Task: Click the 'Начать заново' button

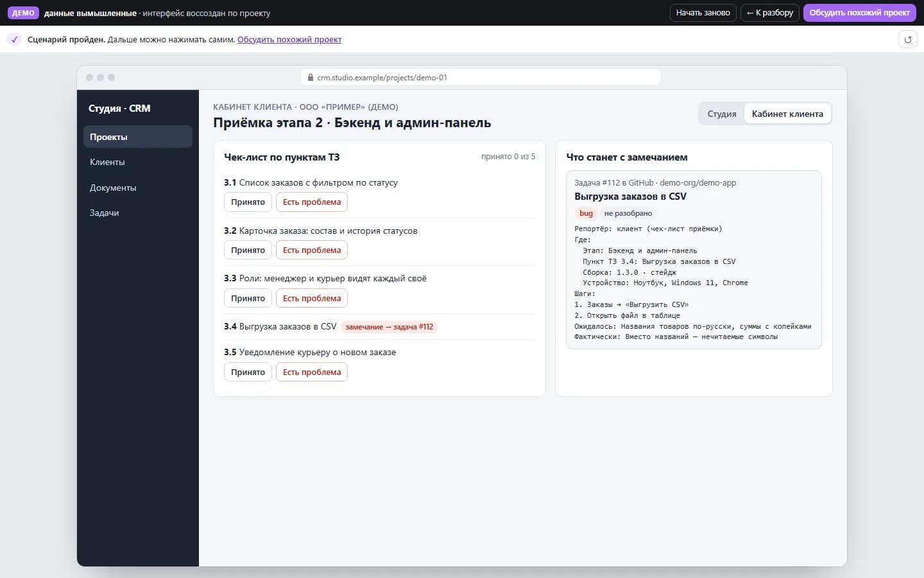Action: pos(703,13)
